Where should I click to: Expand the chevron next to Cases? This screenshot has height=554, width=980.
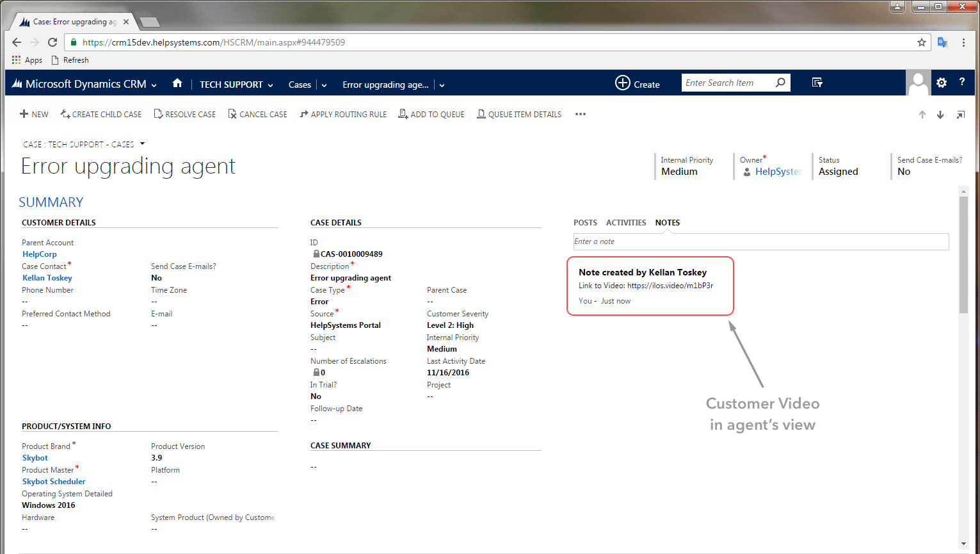324,85
